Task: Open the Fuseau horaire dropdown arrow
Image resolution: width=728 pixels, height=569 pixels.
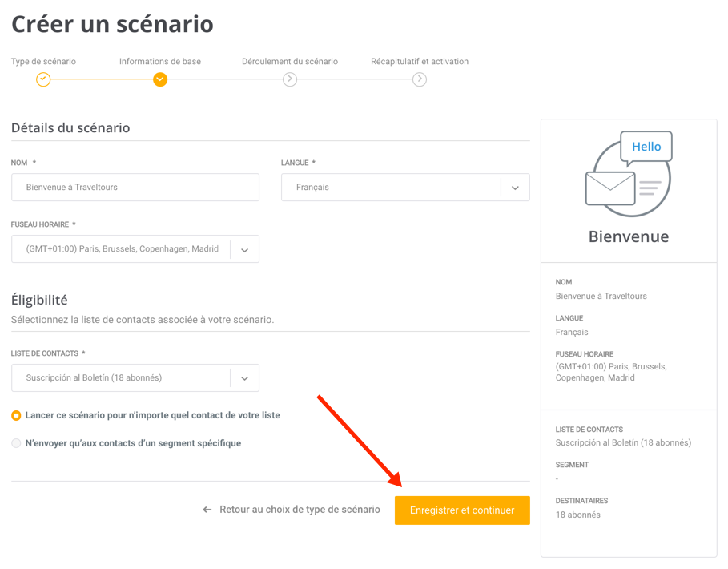Action: pyautogui.click(x=245, y=249)
